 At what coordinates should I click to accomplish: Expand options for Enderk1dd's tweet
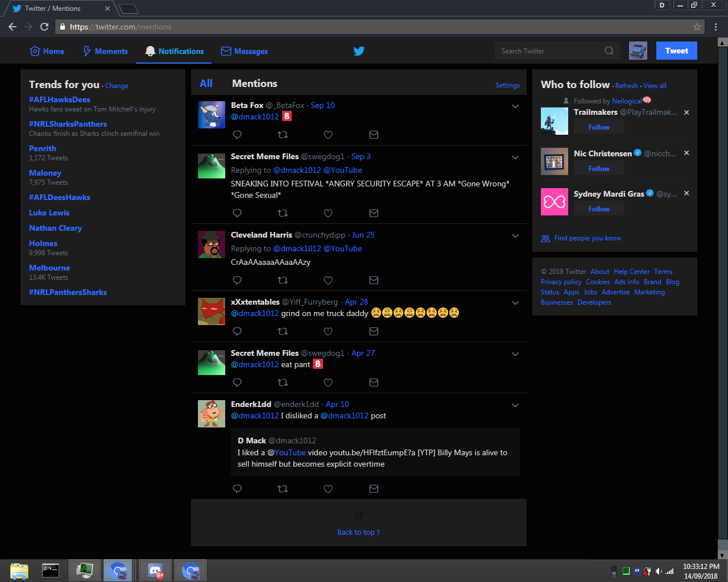coord(515,405)
